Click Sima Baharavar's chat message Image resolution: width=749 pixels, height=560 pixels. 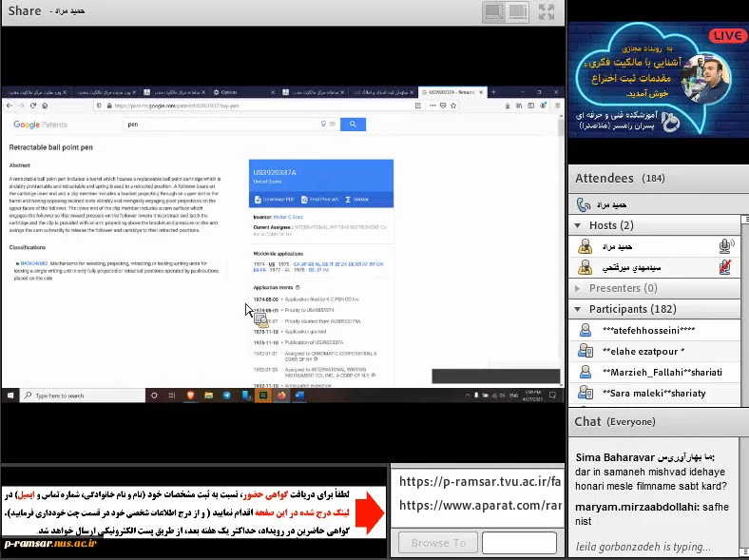[x=650, y=473]
